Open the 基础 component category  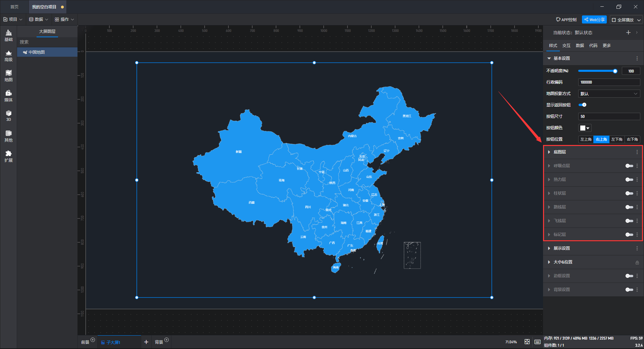pos(8,36)
